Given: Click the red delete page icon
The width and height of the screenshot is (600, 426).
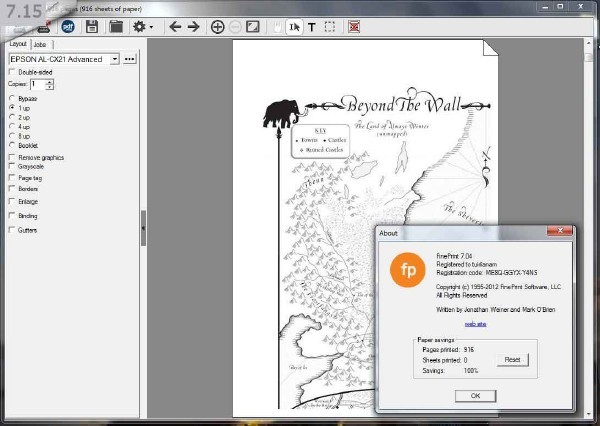Looking at the screenshot, I should [354, 27].
